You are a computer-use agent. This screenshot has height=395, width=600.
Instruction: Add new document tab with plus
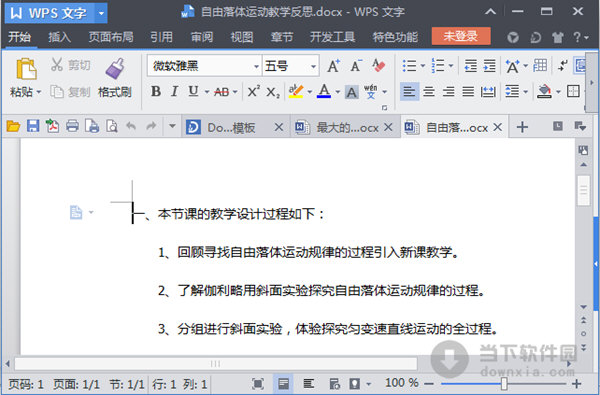pos(522,127)
